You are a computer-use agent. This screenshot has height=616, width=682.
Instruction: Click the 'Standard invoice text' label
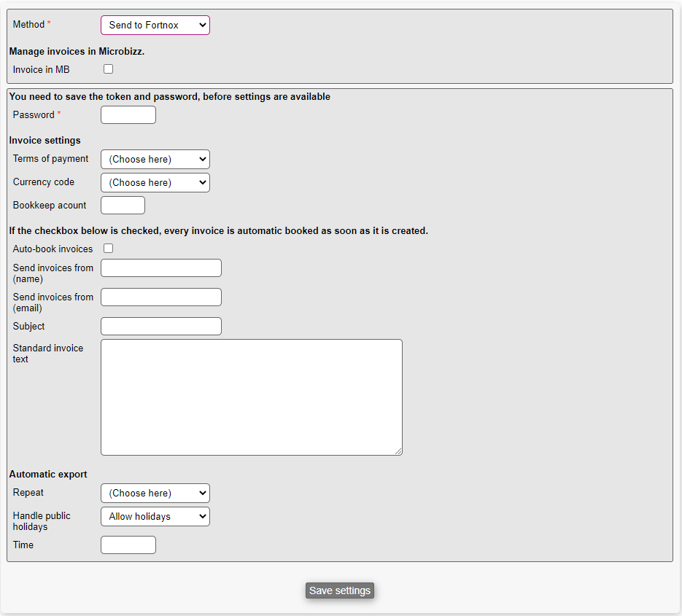[x=48, y=354]
